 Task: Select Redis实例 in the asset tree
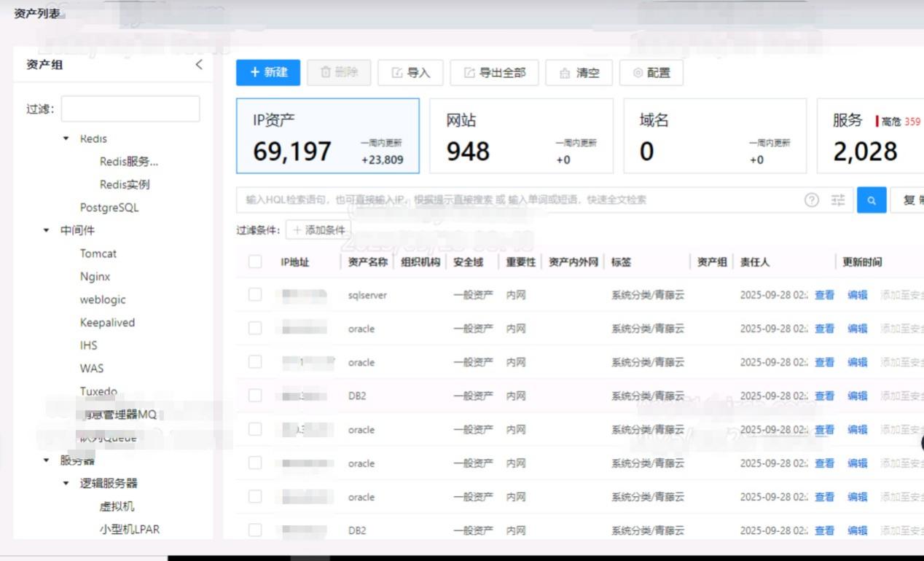tap(125, 185)
